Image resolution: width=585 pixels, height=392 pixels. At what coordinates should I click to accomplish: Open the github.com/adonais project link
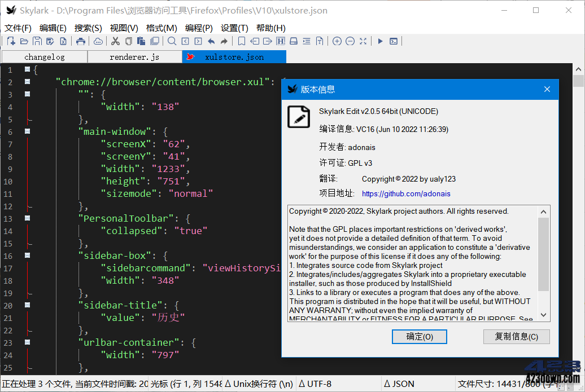(406, 193)
